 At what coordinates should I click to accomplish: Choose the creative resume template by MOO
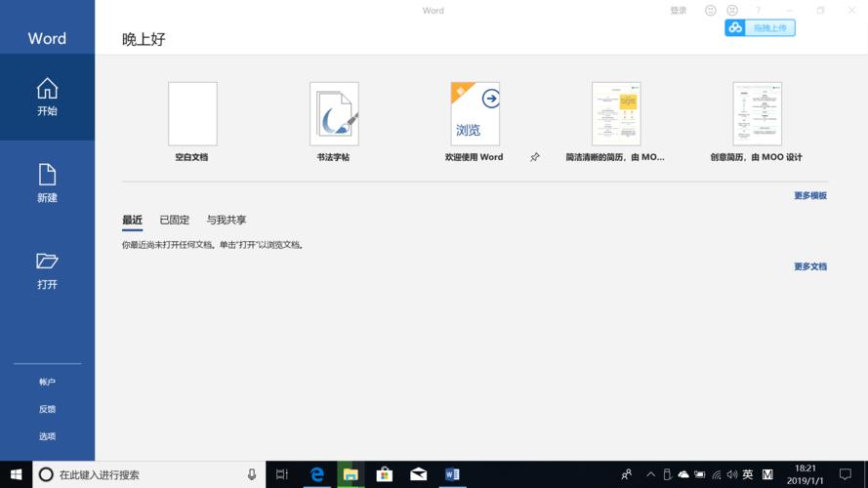tap(757, 122)
